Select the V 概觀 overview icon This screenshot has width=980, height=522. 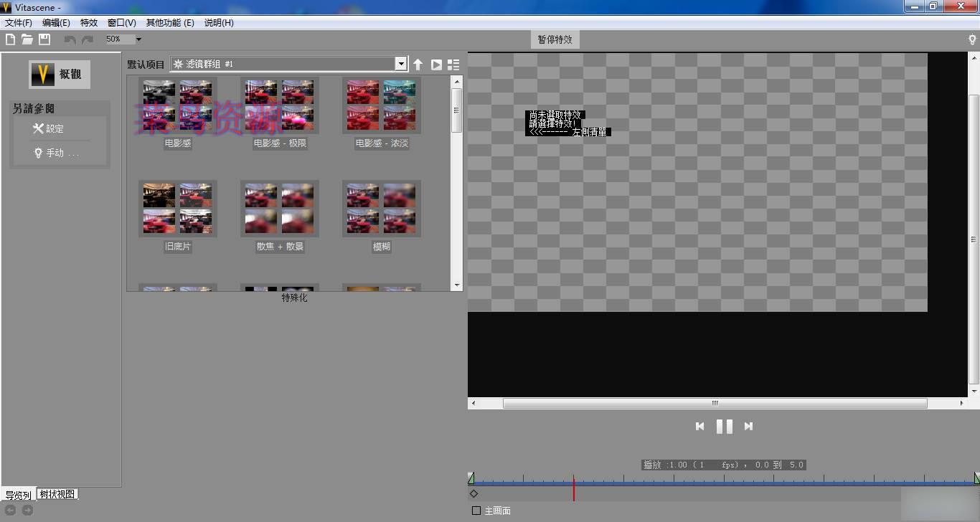41,74
